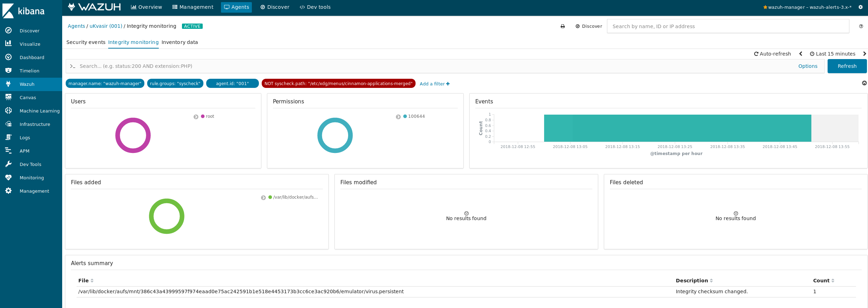The height and width of the screenshot is (308, 868).
Task: Click the teal Events histogram bar
Action: (678, 128)
